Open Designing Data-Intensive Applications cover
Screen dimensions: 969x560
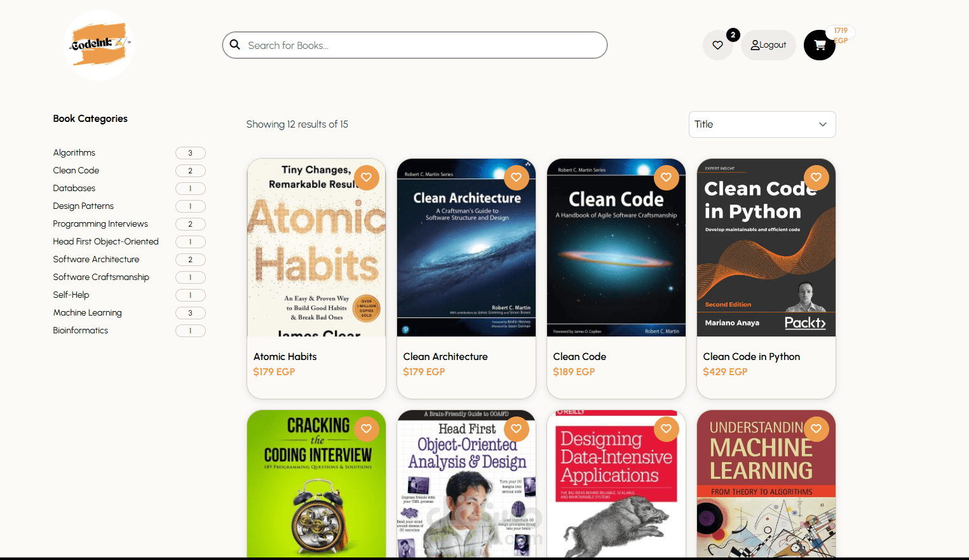pos(616,484)
